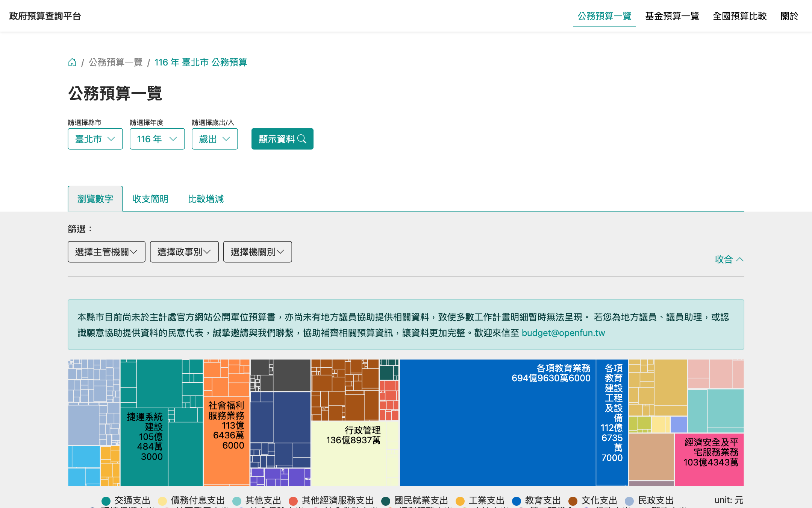Image resolution: width=812 pixels, height=508 pixels.
Task: Toggle 其他支出 legend swatch
Action: click(237, 501)
